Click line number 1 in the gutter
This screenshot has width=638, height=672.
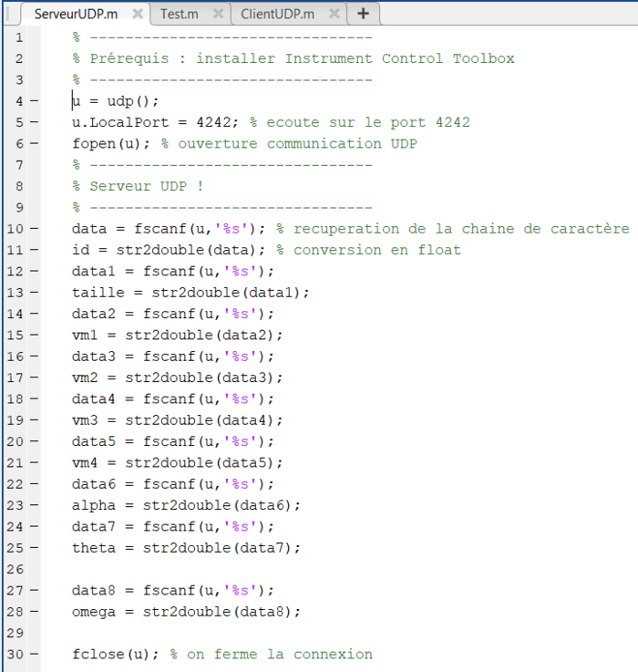click(x=18, y=37)
